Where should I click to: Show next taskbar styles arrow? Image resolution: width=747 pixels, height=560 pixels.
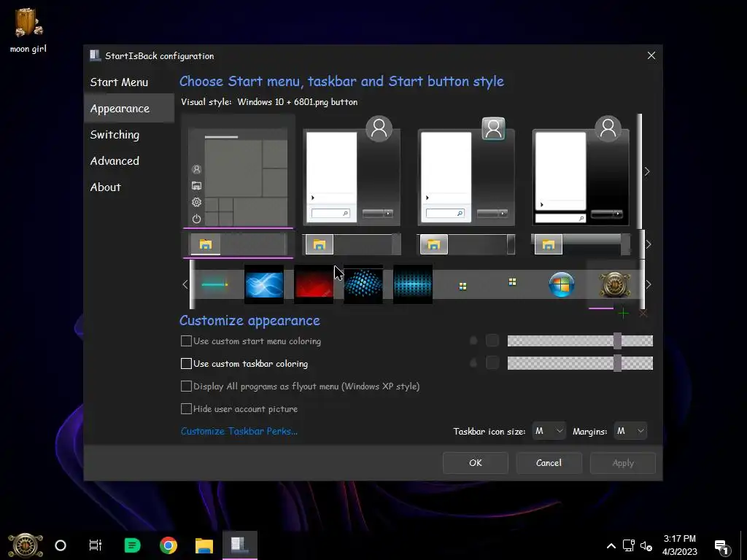[x=649, y=244]
